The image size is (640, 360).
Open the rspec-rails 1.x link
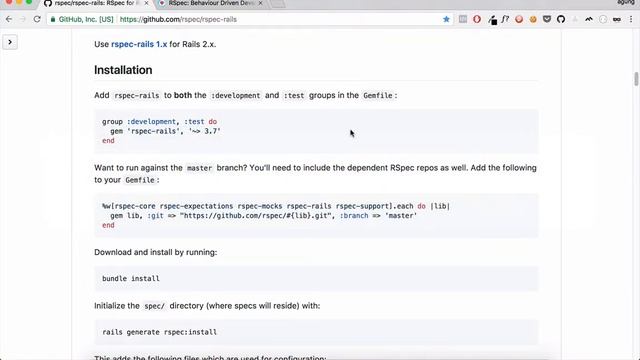pos(139,44)
